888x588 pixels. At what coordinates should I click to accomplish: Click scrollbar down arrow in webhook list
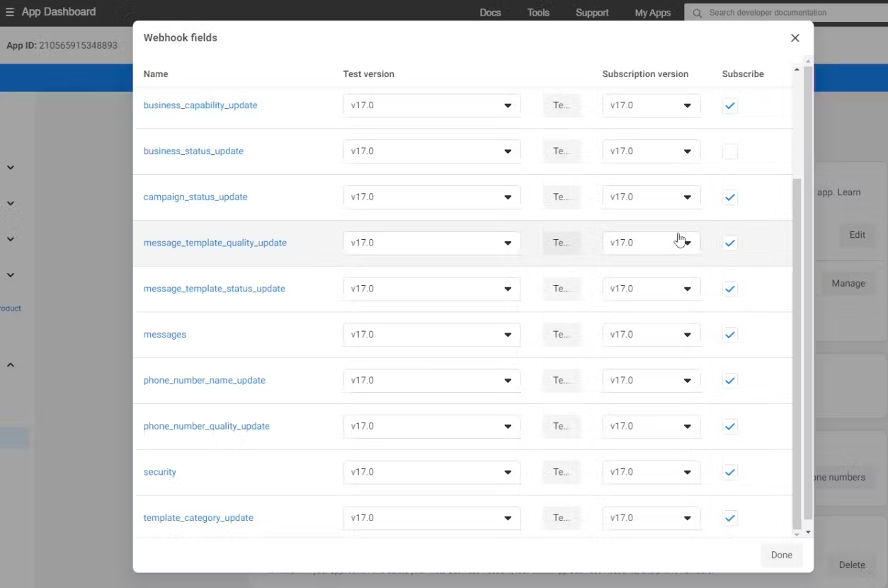click(797, 534)
